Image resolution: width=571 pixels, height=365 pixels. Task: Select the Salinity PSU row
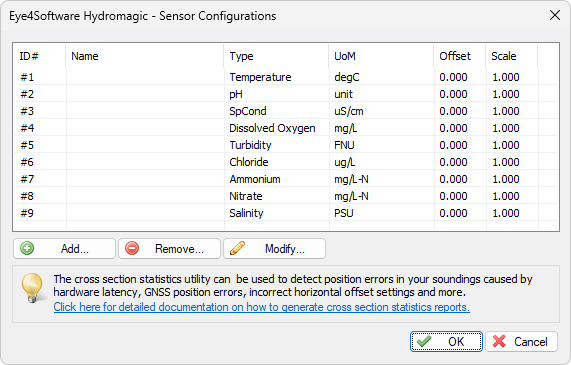[286, 213]
